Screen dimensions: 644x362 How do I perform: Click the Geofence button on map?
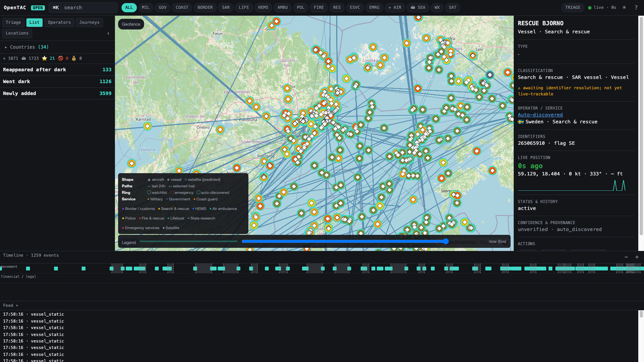[131, 24]
